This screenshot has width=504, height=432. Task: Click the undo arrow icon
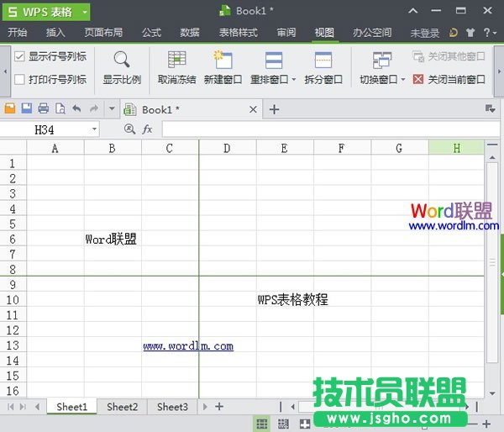76,108
